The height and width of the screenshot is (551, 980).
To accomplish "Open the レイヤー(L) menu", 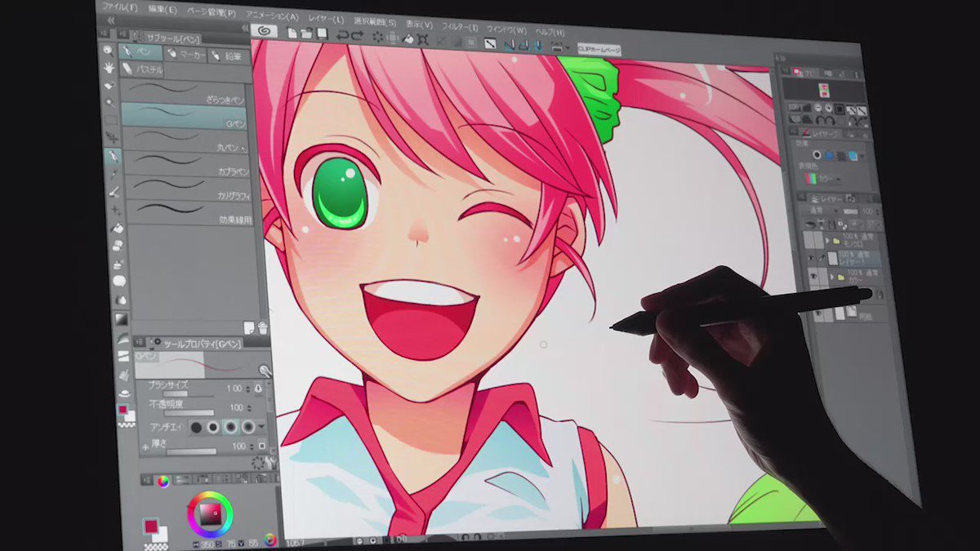I will point(326,18).
